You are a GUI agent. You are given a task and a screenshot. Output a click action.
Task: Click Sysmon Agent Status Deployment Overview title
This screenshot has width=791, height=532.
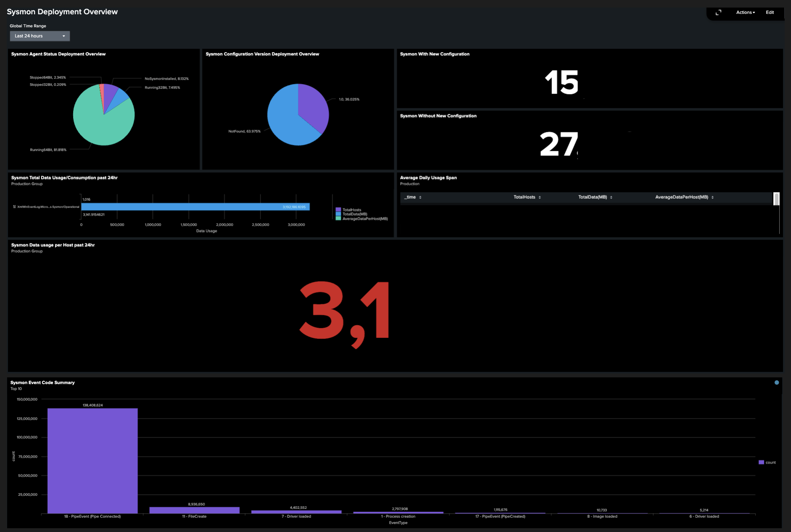58,54
